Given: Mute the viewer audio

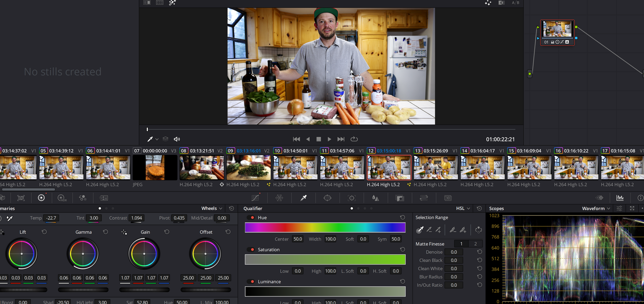Looking at the screenshot, I should [177, 139].
